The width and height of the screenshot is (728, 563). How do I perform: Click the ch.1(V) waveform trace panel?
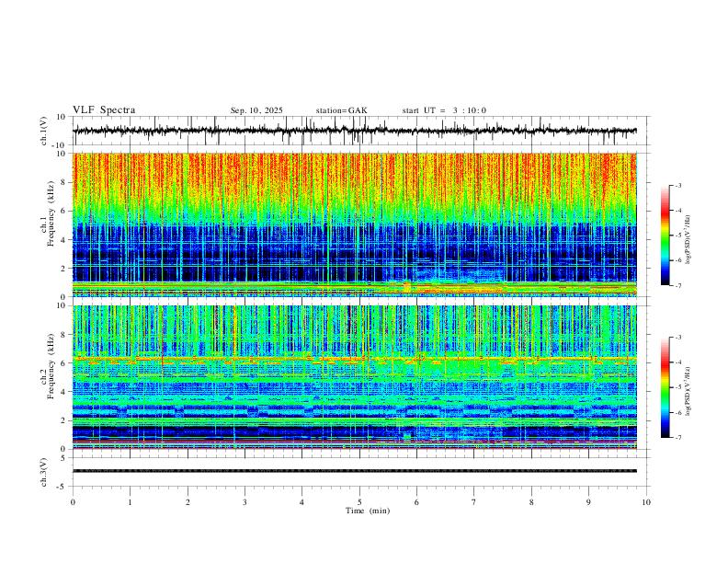[360, 131]
